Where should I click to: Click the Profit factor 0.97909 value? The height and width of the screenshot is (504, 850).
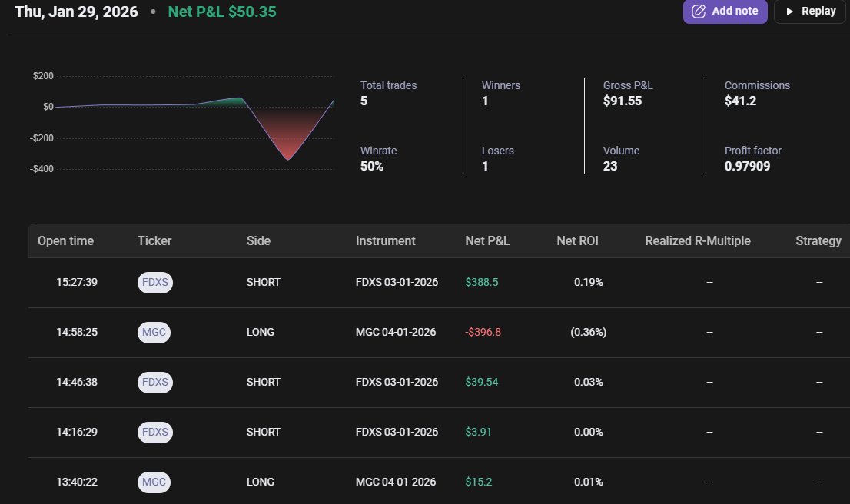748,167
